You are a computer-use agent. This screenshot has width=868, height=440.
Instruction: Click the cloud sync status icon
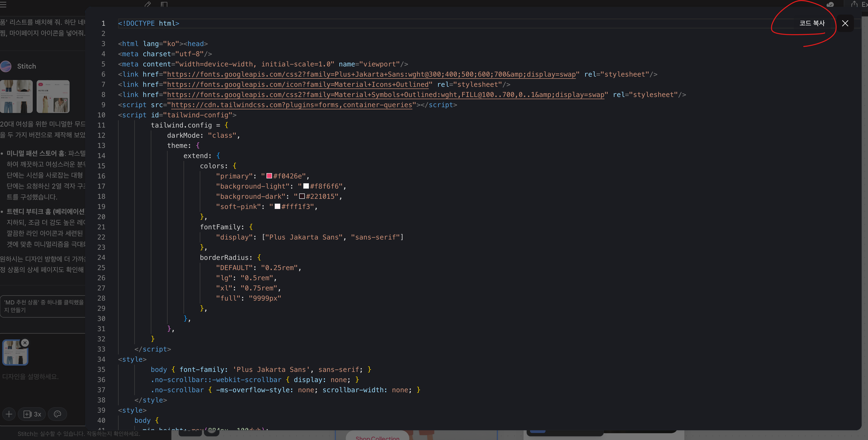830,4
